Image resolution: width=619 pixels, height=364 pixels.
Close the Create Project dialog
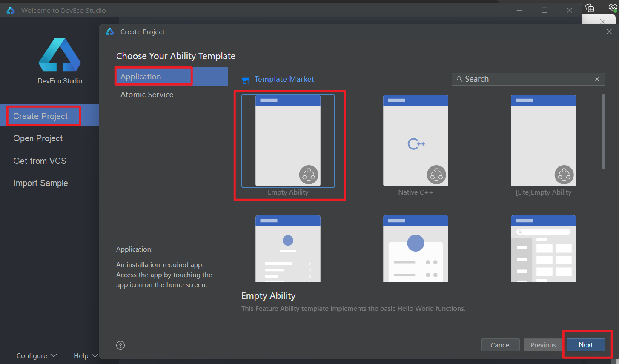point(609,32)
